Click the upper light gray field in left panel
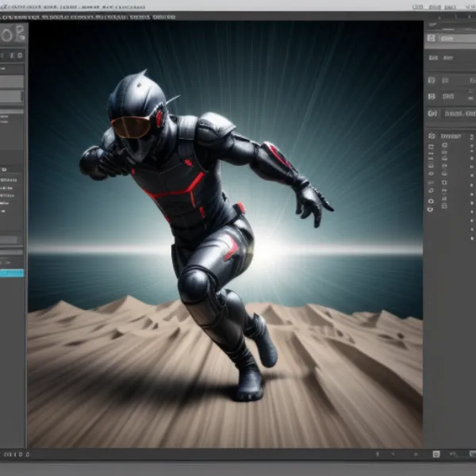 click(x=12, y=82)
